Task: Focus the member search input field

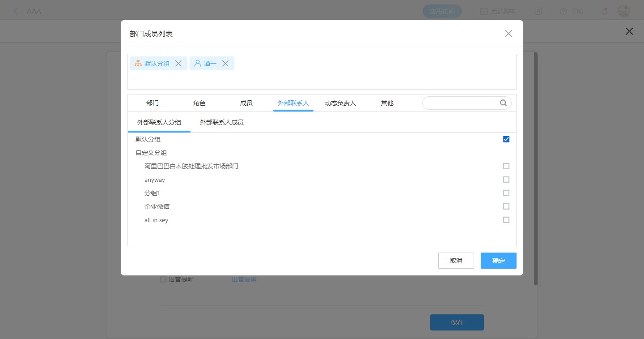Action: click(461, 103)
